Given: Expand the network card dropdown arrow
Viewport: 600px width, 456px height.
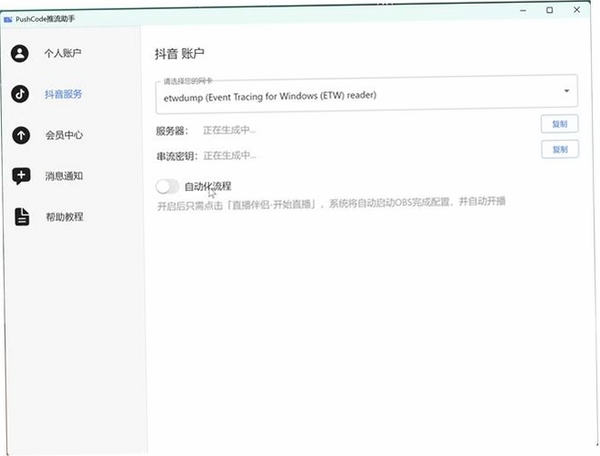Looking at the screenshot, I should tap(566, 91).
